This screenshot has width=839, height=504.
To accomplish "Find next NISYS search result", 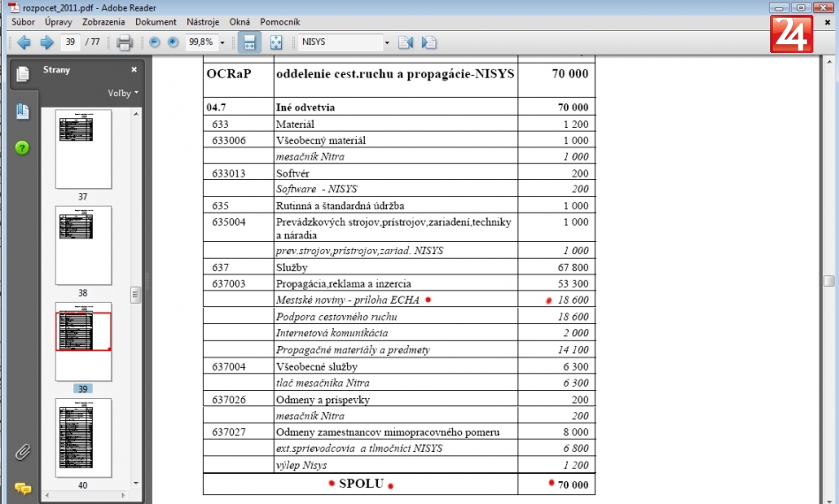I will [x=429, y=42].
